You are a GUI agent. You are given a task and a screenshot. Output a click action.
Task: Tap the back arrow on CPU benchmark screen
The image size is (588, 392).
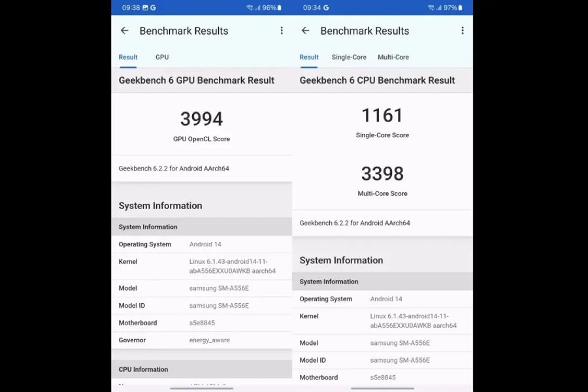[x=305, y=31]
